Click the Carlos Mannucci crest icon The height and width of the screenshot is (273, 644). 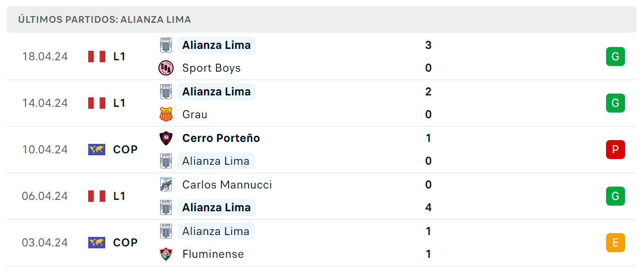click(166, 185)
